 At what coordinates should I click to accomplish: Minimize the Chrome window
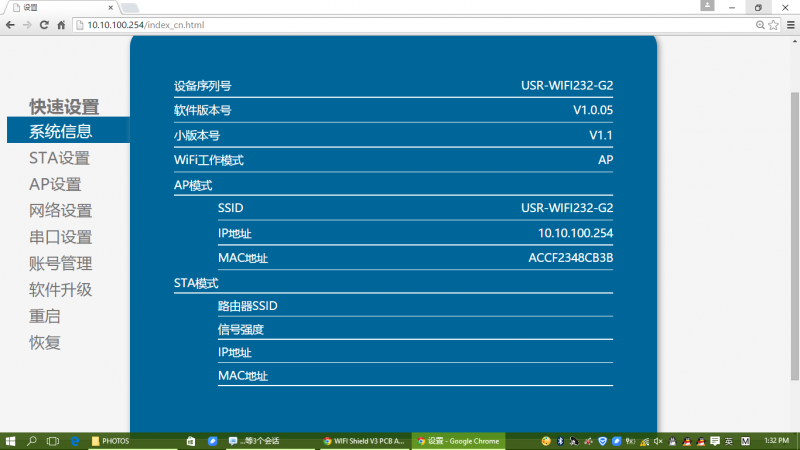(732, 8)
